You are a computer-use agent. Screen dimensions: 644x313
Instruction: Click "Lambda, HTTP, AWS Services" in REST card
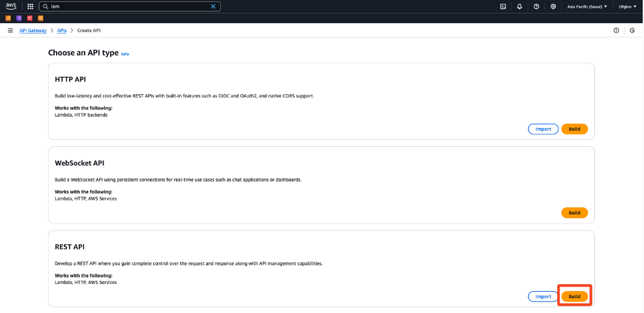86,283
